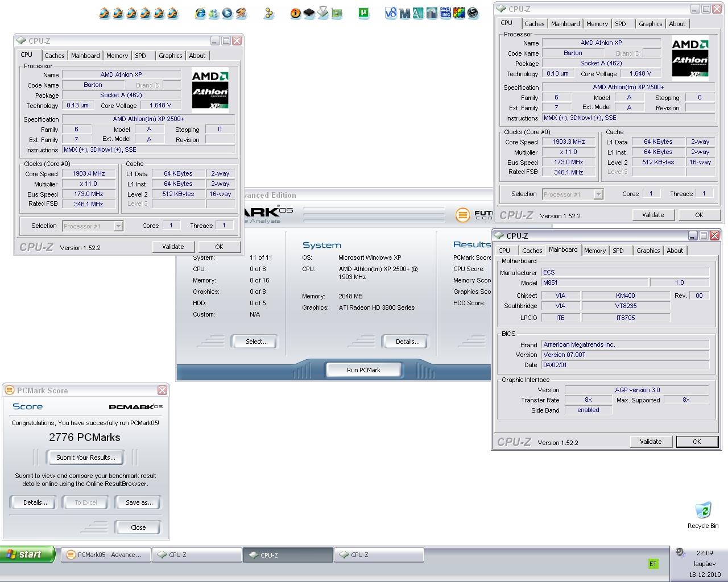
Task: Click the 2776 PCMarks score text
Action: 85,437
